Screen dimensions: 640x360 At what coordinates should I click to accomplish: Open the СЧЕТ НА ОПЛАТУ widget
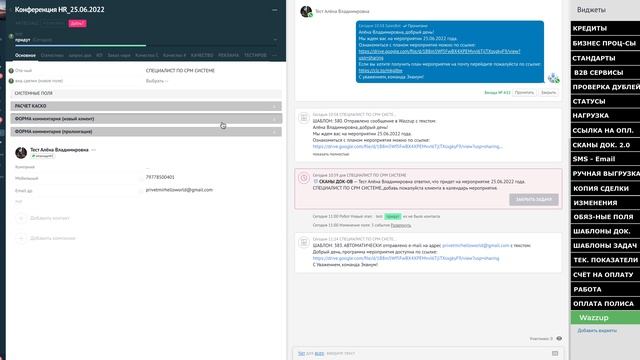click(x=605, y=275)
